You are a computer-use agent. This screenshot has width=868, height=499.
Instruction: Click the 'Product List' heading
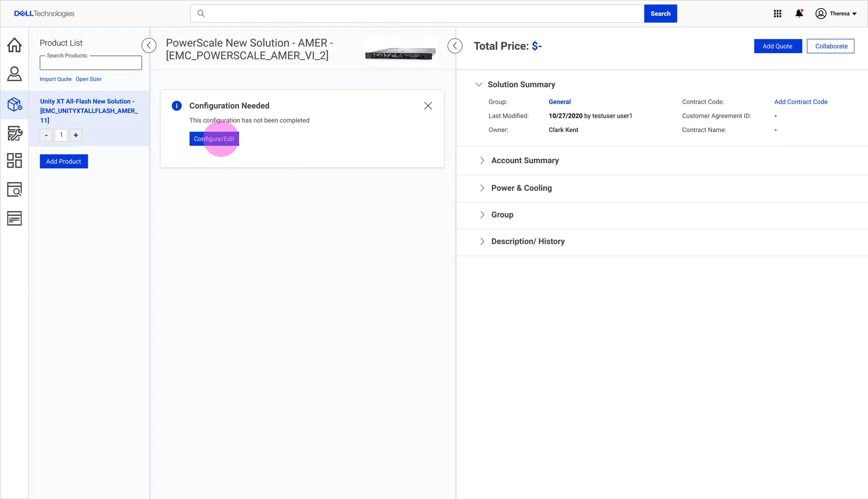(x=61, y=43)
